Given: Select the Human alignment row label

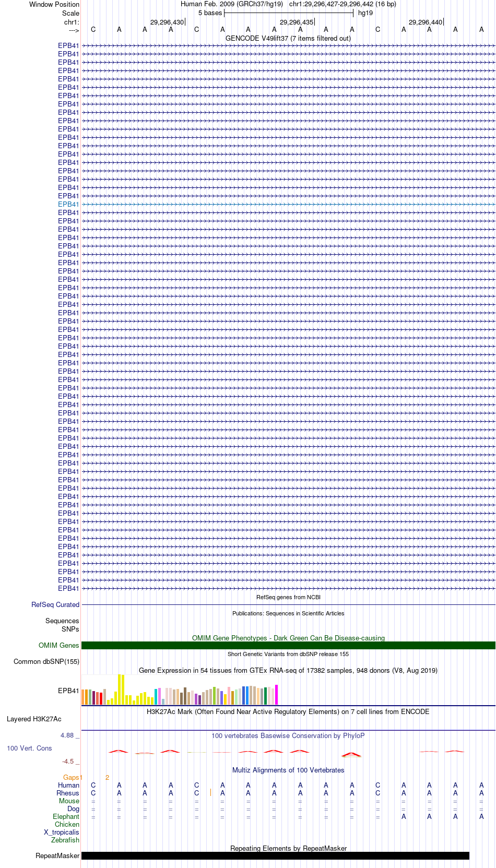Looking at the screenshot, I should (x=68, y=785).
